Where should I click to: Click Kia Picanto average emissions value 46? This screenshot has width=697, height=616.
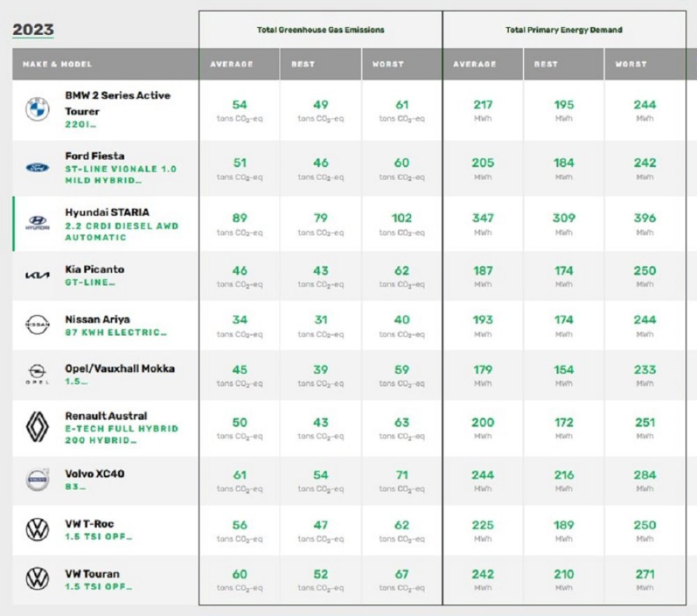point(240,270)
